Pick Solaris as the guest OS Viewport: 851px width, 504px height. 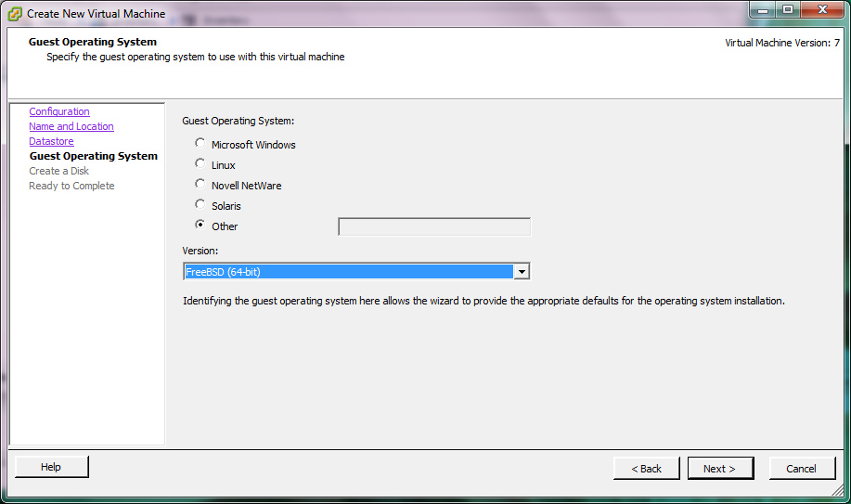coord(200,204)
